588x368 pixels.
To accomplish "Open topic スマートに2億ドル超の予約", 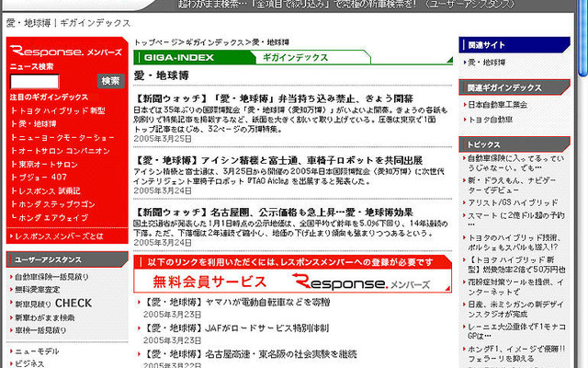I will [x=516, y=220].
